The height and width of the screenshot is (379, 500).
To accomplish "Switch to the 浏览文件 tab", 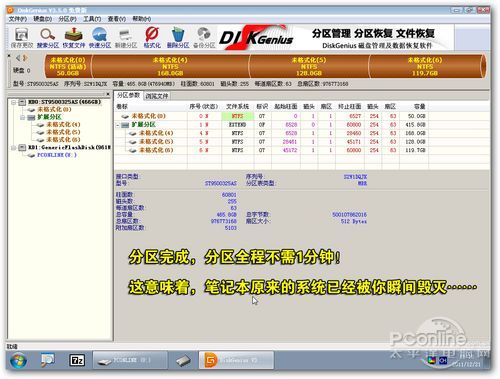I will 157,96.
